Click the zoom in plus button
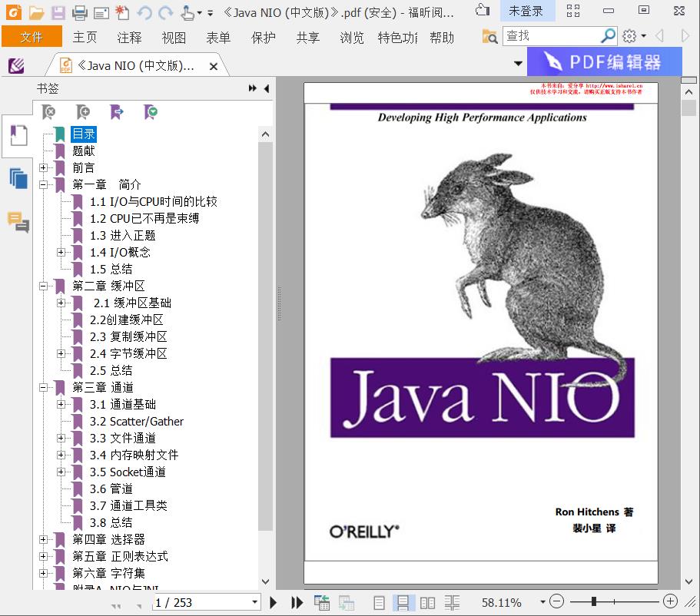The width and height of the screenshot is (700, 616). click(670, 601)
